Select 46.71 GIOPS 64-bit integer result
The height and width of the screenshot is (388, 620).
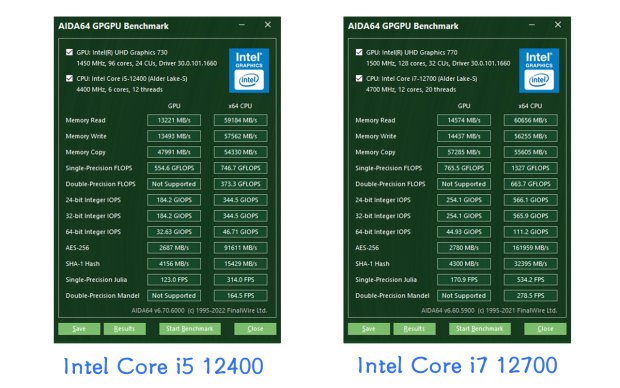240,232
